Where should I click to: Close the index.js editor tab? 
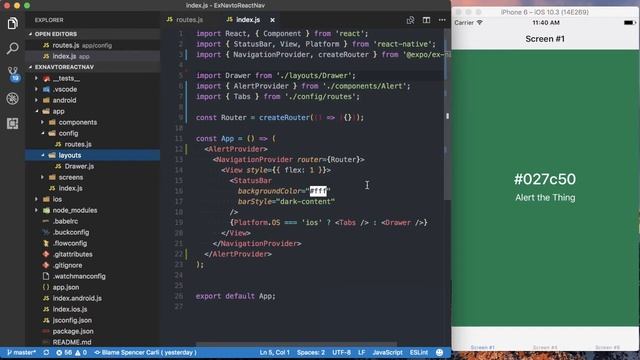point(272,20)
